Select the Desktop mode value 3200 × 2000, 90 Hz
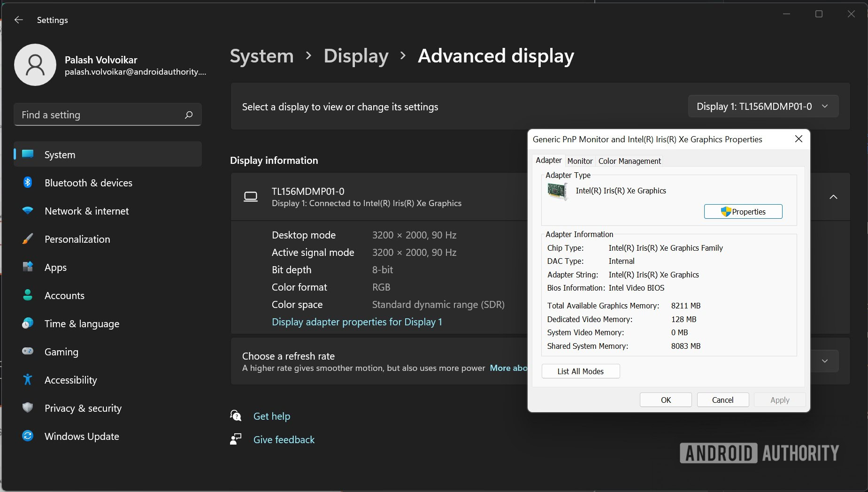Viewport: 868px width, 492px height. 414,235
